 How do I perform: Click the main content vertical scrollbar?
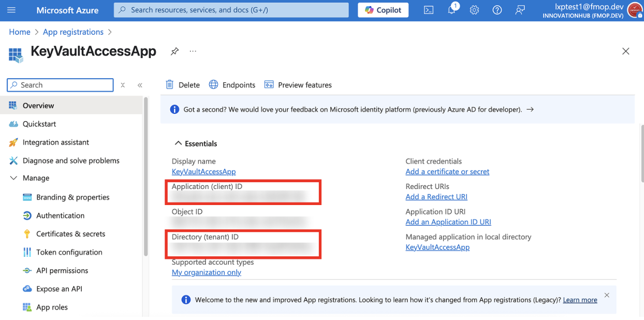pyautogui.click(x=641, y=153)
